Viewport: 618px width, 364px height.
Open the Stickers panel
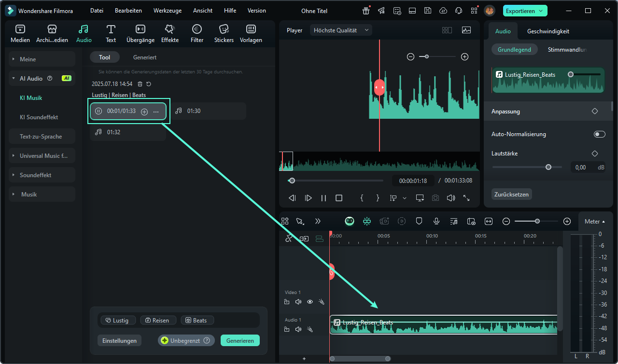[x=224, y=34]
